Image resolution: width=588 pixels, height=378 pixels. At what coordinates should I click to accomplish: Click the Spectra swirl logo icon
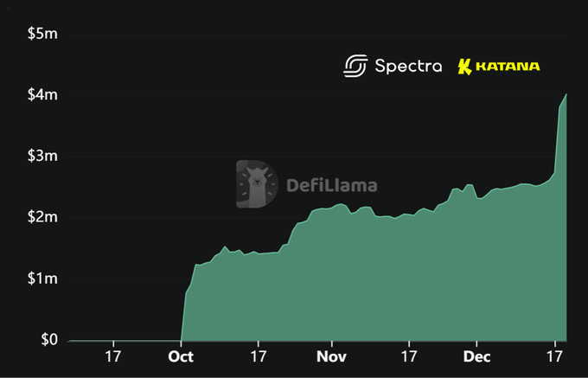point(355,66)
